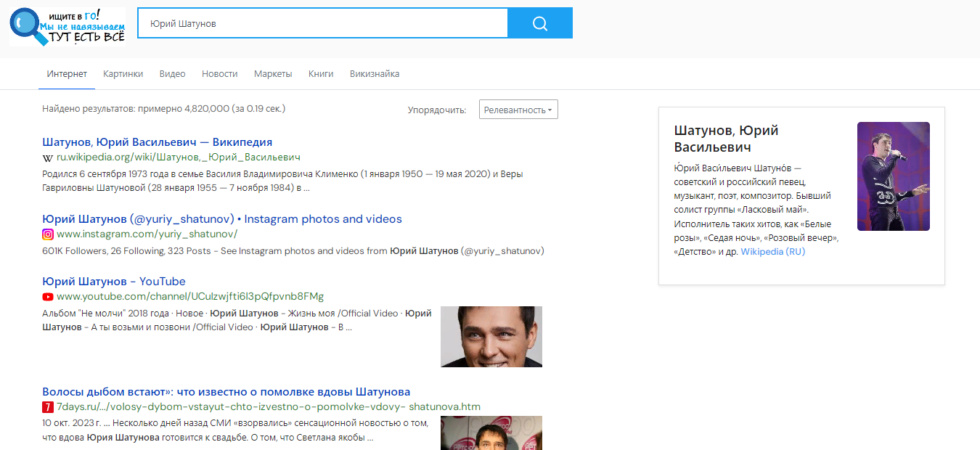Focus the search field with Юрий Шатунов

(323, 23)
